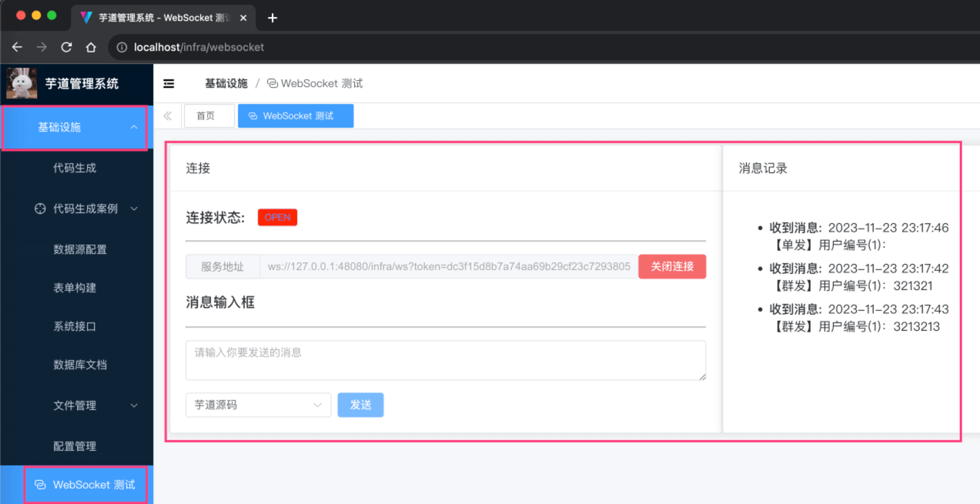The width and height of the screenshot is (980, 504).
Task: Click the rabbit logo of 芋道管理系统
Action: (x=21, y=83)
